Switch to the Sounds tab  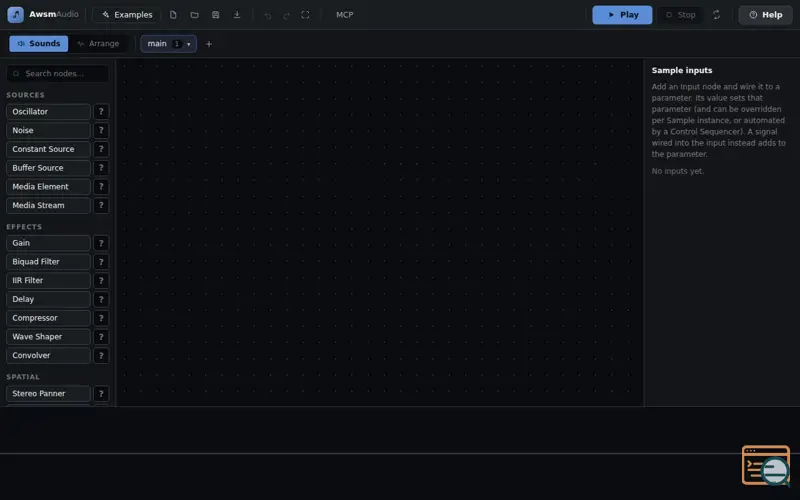pyautogui.click(x=39, y=43)
